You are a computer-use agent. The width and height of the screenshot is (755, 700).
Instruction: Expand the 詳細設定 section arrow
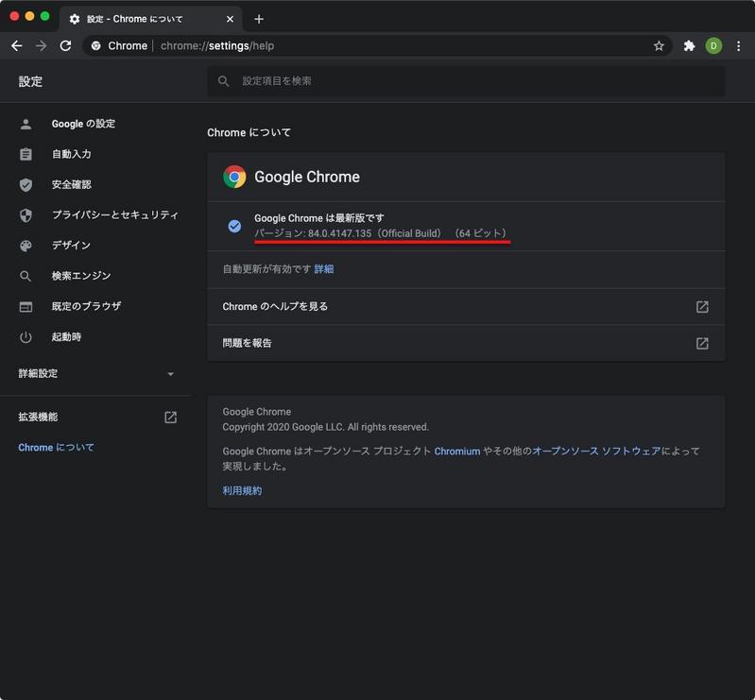point(170,373)
